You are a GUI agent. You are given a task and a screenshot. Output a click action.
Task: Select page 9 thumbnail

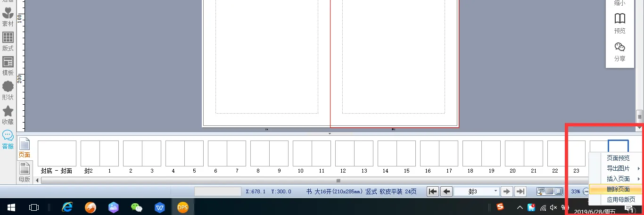pos(279,153)
